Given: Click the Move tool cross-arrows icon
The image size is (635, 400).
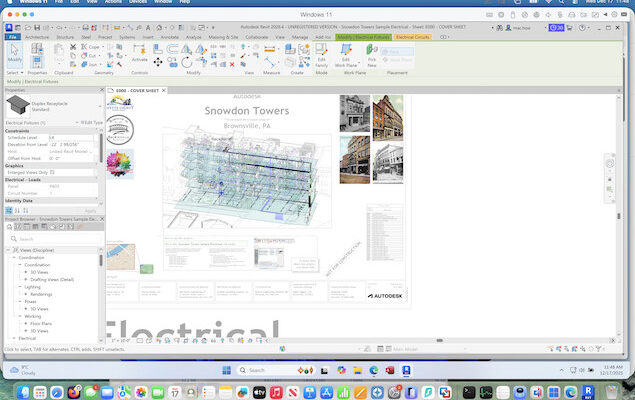Looking at the screenshot, I should tap(158, 62).
